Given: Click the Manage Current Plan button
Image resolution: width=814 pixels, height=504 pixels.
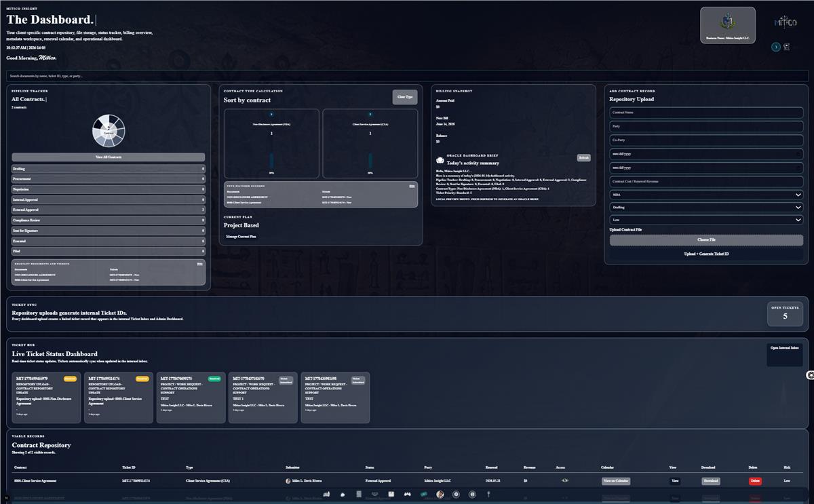Looking at the screenshot, I should coord(241,237).
